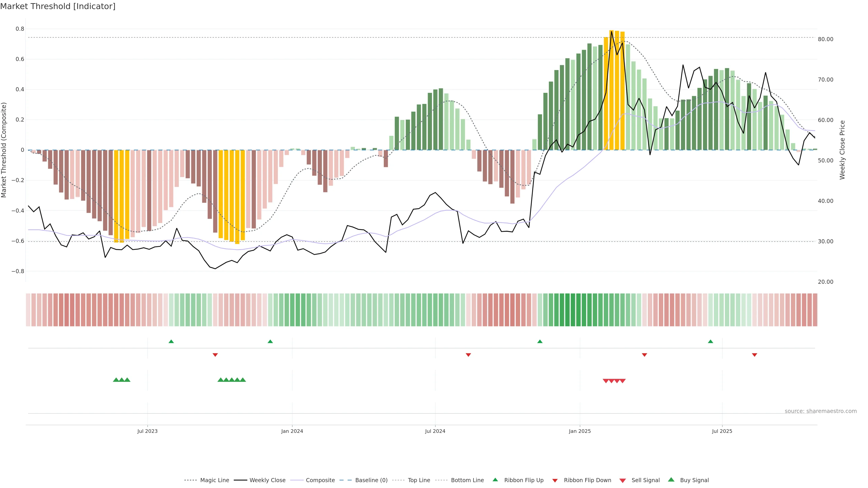Click the Jul 2023 x-axis label
Viewport: 868px width, 488px height.
pos(147,431)
